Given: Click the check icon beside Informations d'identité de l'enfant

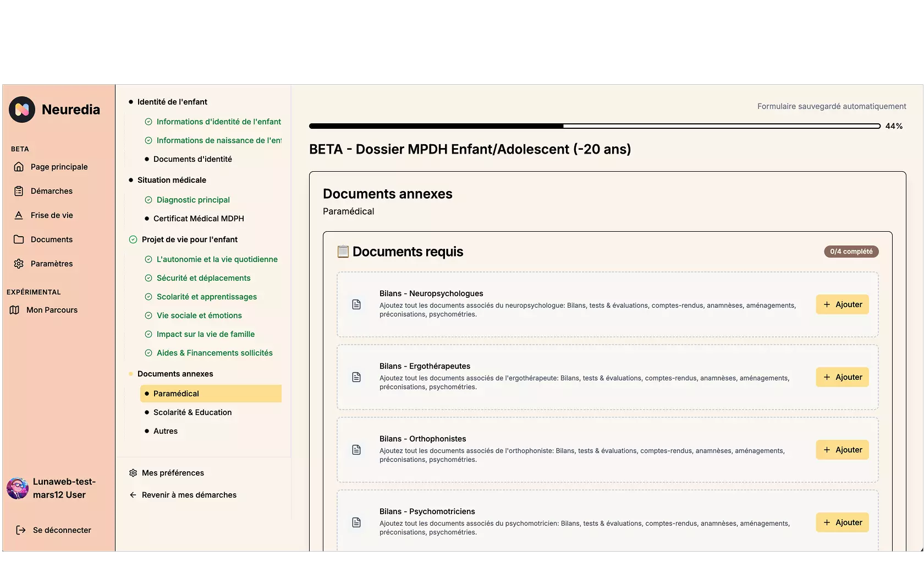Looking at the screenshot, I should [x=148, y=122].
